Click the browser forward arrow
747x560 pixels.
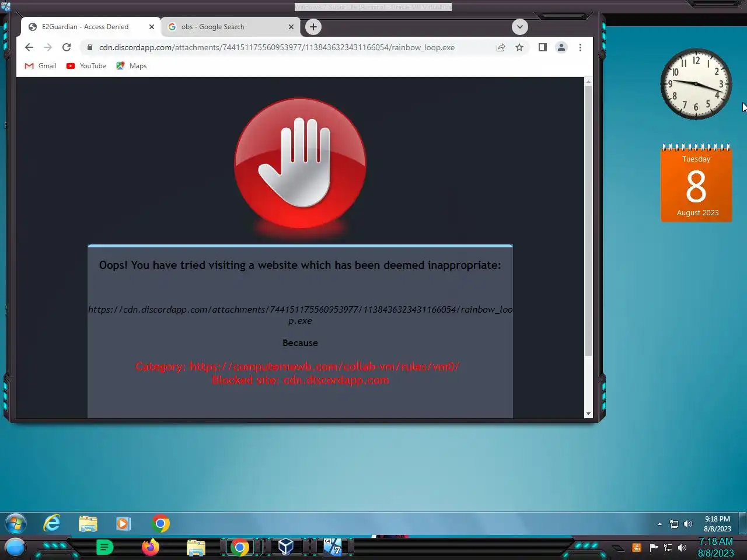(48, 47)
